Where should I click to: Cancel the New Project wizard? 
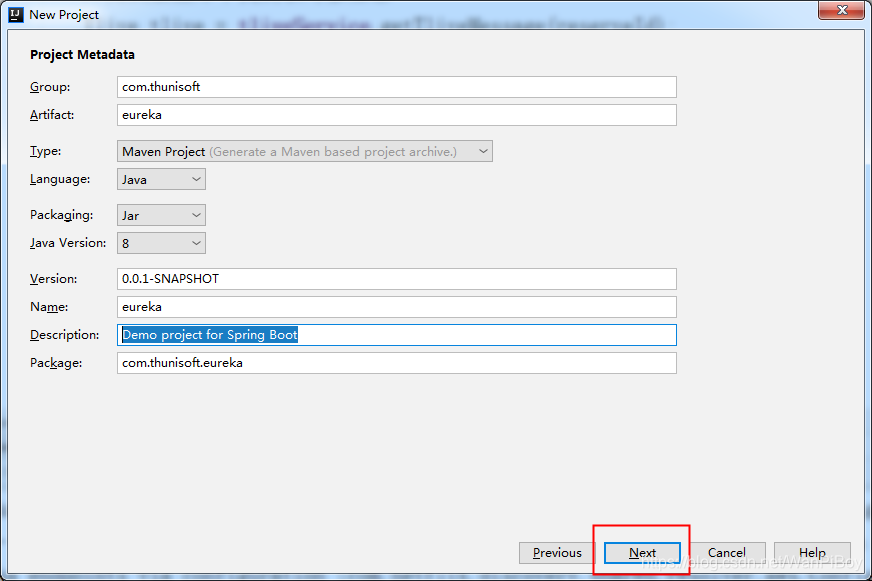pos(727,553)
